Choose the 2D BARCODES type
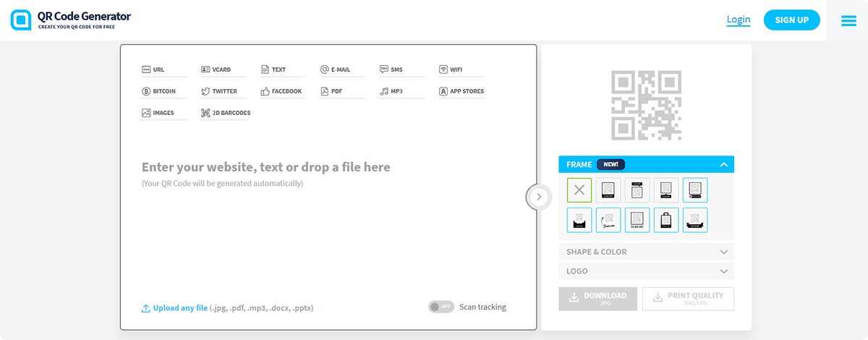 pyautogui.click(x=226, y=114)
